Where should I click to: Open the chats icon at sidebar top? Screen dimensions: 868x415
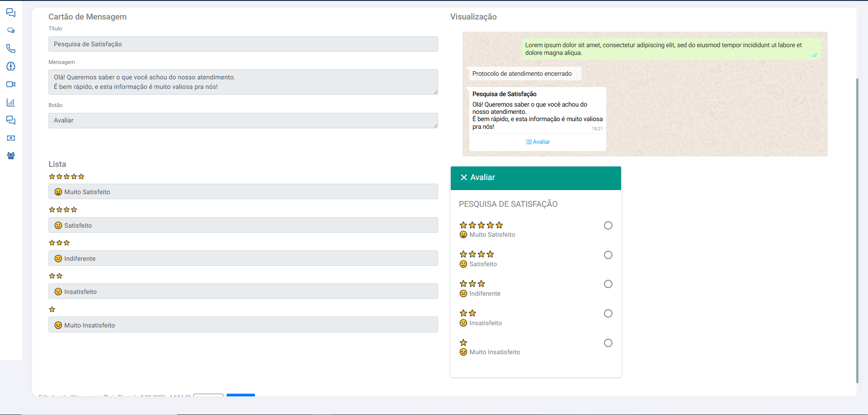[11, 13]
